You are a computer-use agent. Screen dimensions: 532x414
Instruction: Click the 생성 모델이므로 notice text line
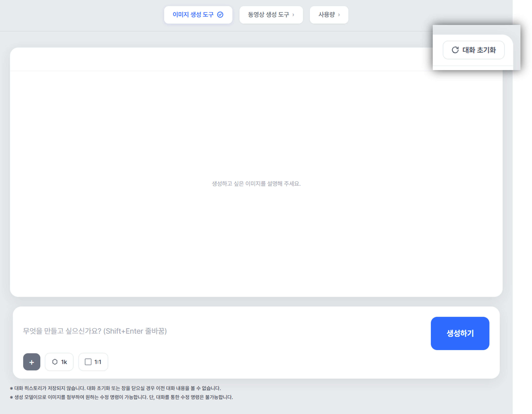121,397
